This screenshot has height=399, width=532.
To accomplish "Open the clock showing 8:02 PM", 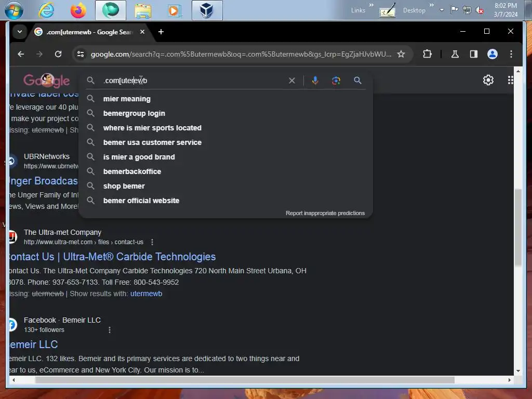I will coord(506,10).
